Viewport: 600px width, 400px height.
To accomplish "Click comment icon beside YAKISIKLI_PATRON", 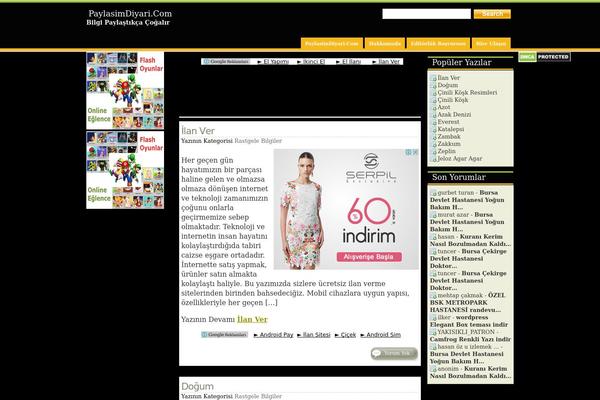I will [433, 332].
